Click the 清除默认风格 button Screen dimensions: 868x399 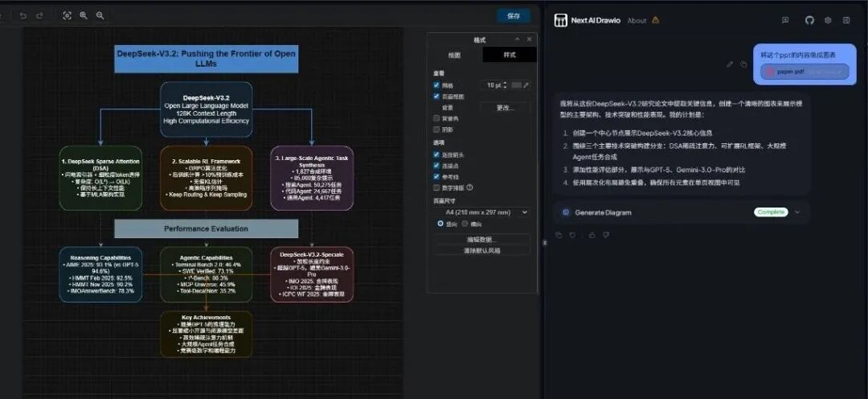pyautogui.click(x=481, y=250)
